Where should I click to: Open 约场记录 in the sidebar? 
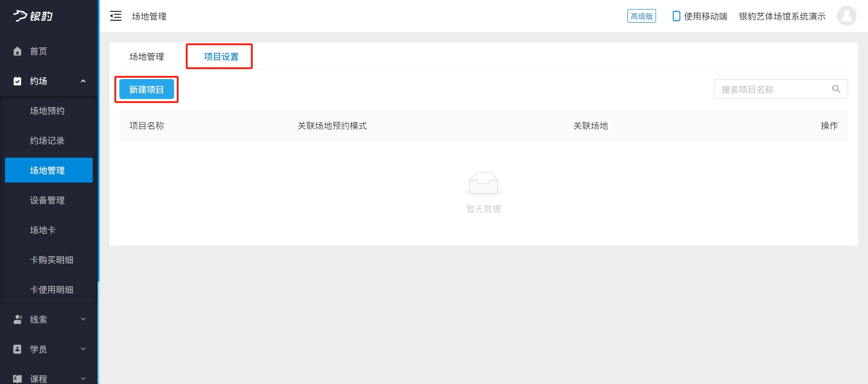[47, 140]
